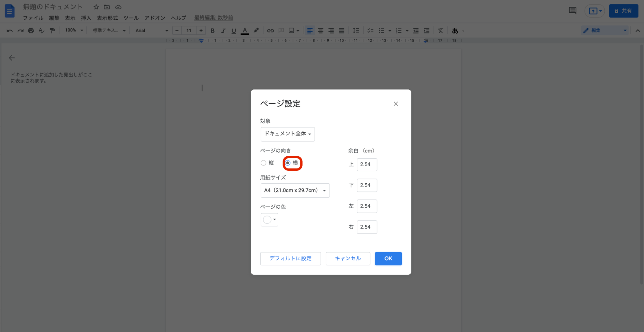Open the text color picker
Screen dimensions: 644x332
click(245, 31)
